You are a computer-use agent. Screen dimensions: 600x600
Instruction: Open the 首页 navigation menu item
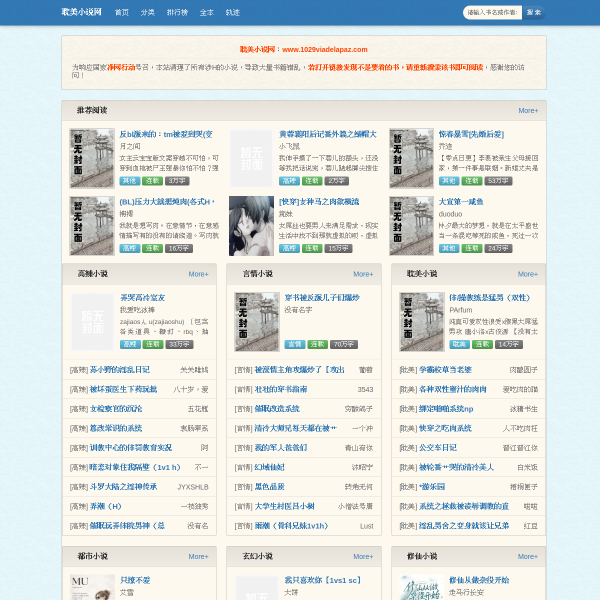click(x=122, y=12)
